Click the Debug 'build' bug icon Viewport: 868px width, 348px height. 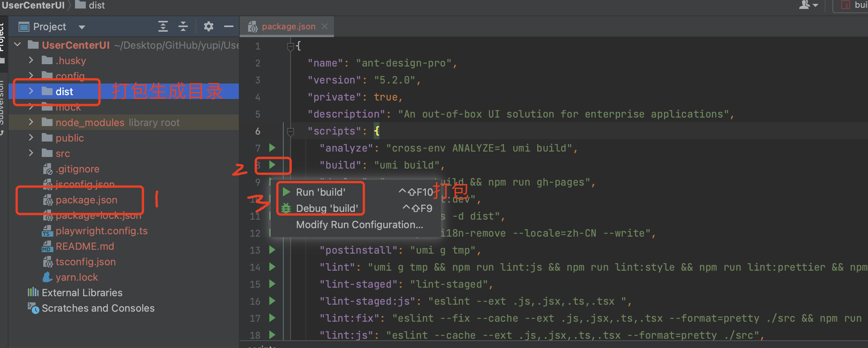(x=286, y=208)
